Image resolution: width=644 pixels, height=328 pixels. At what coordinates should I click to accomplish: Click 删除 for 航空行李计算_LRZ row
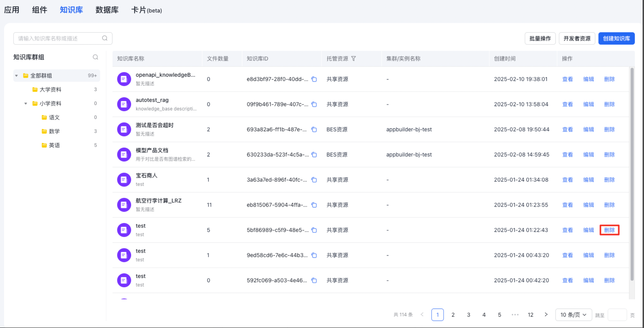pos(609,205)
